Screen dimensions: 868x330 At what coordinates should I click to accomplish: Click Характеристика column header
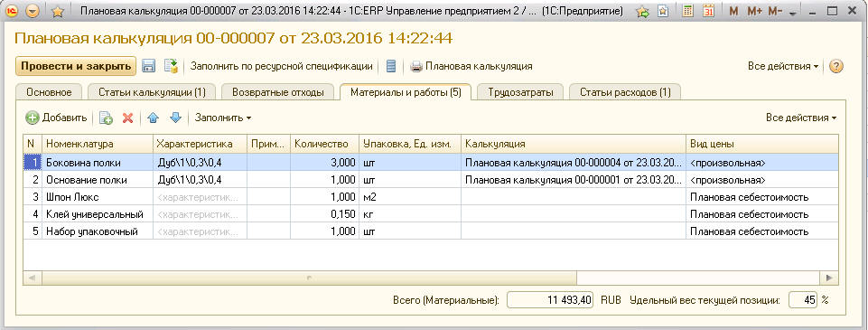click(200, 144)
